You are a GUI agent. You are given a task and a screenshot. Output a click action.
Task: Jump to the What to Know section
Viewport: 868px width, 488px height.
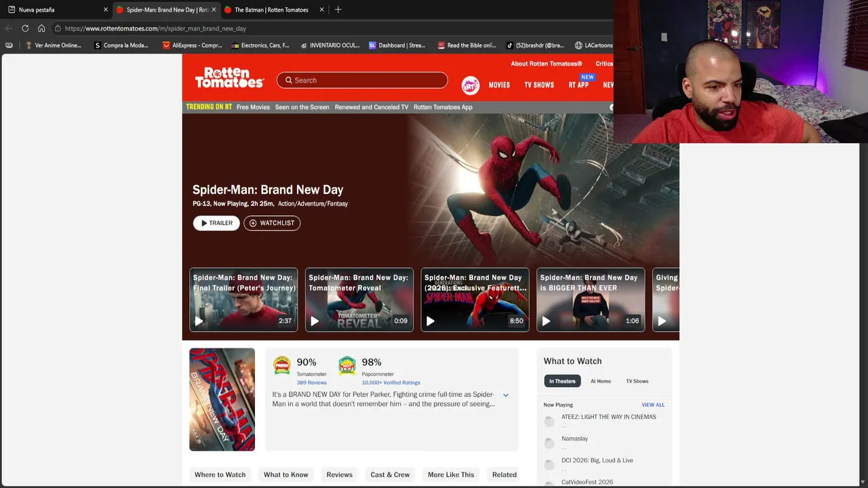pyautogui.click(x=286, y=474)
